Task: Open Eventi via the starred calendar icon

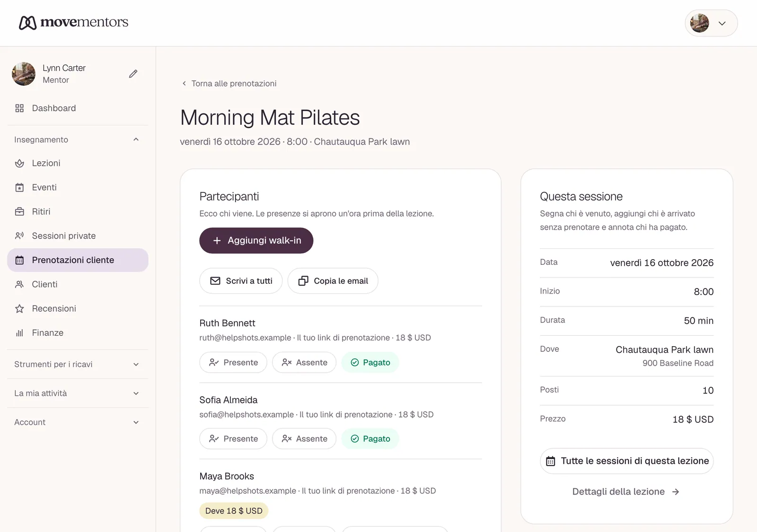Action: coord(19,187)
